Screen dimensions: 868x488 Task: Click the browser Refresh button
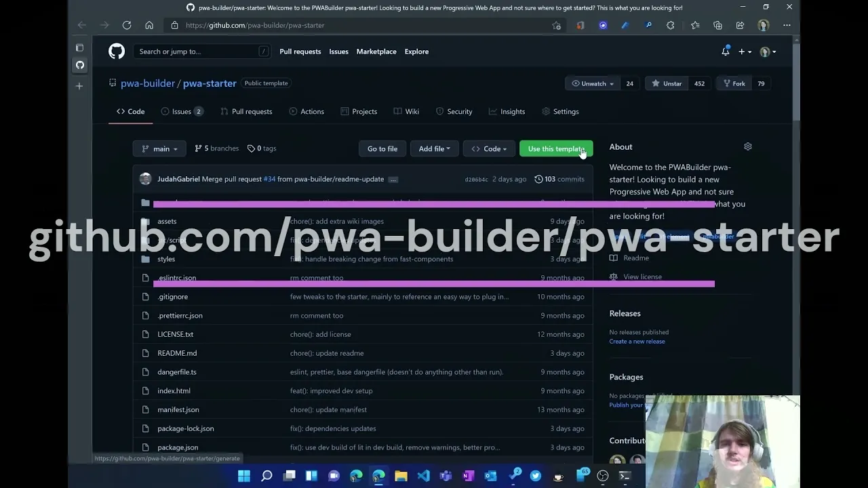[127, 25]
